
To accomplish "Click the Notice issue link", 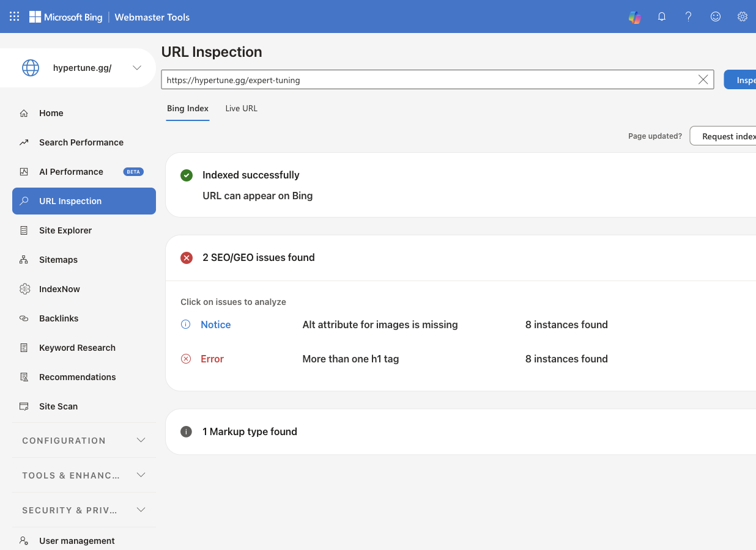I will pos(215,324).
